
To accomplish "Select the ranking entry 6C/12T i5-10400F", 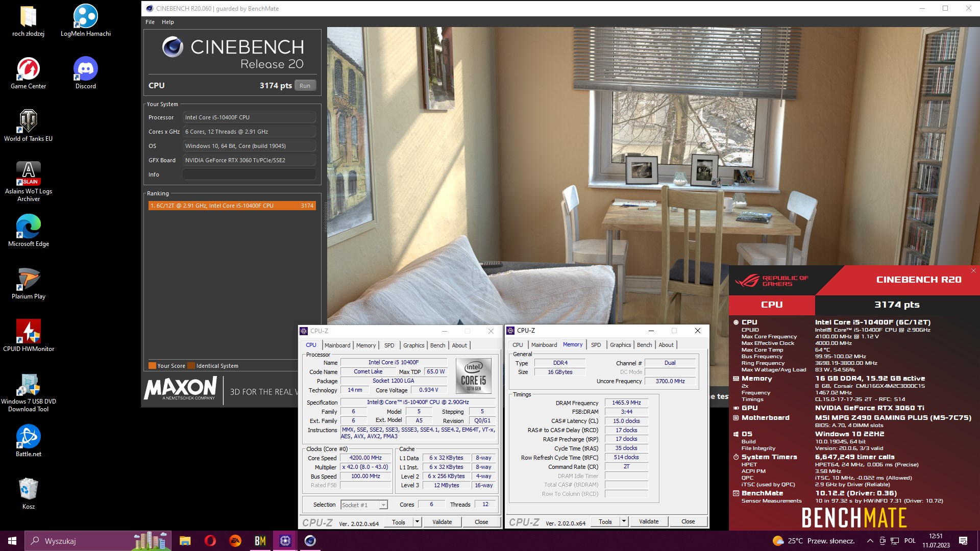I will coord(232,206).
